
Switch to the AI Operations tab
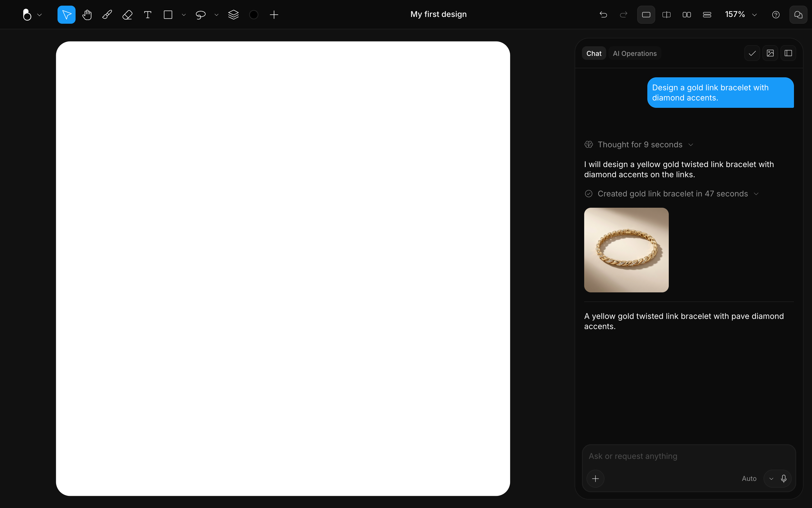pyautogui.click(x=635, y=53)
